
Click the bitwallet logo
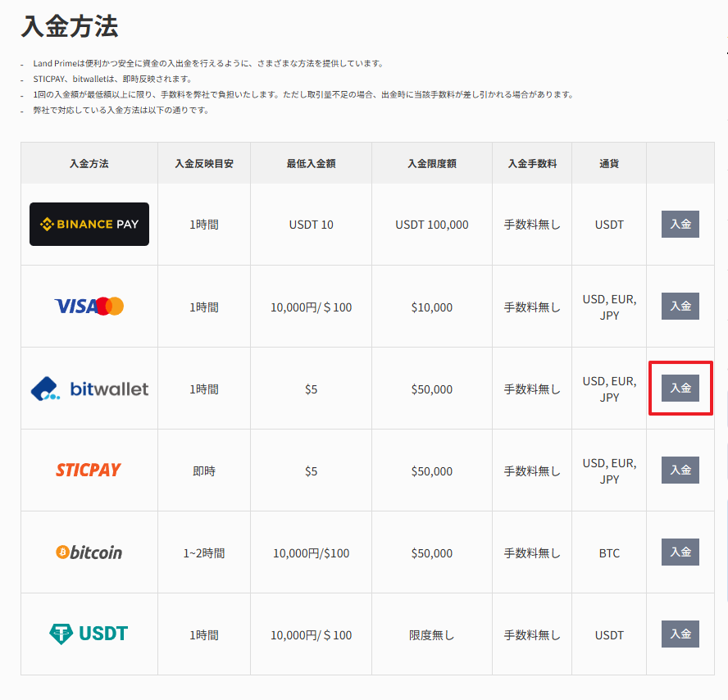(89, 389)
